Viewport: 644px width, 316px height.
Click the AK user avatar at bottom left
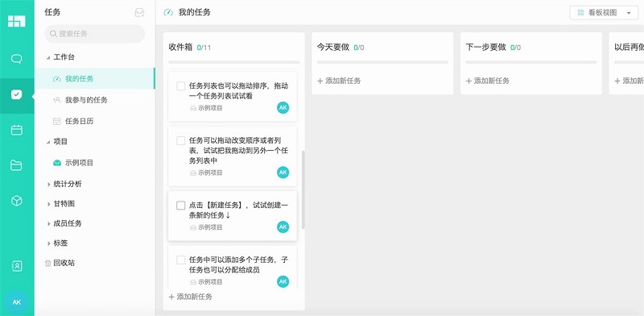tap(16, 302)
